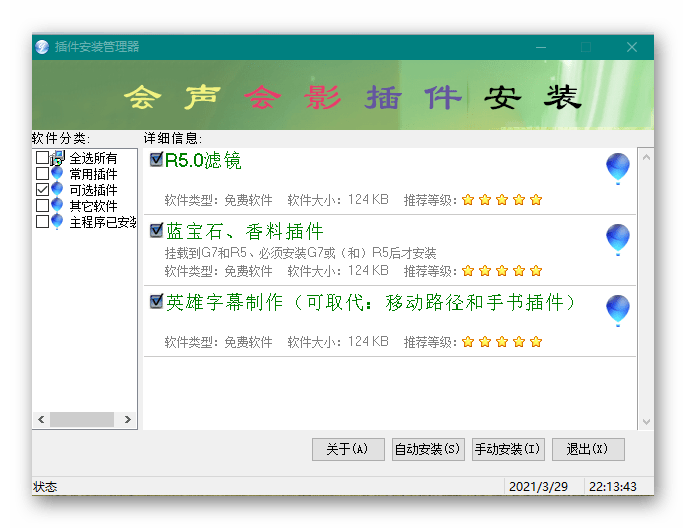Click category list scroll left arrow
The height and width of the screenshot is (528, 686).
tap(41, 420)
